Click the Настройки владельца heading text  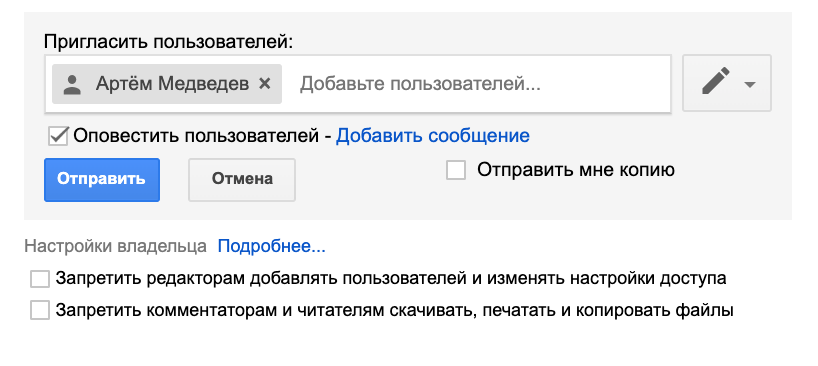tap(116, 246)
